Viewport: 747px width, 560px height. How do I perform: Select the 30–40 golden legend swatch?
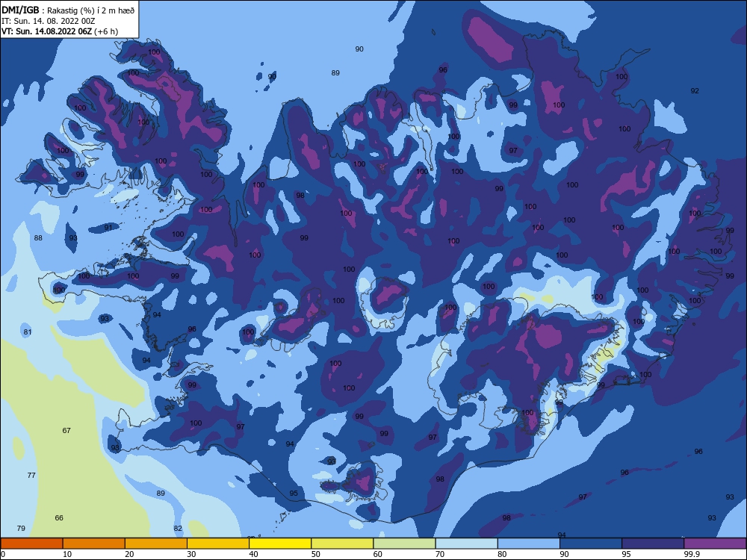(x=218, y=544)
